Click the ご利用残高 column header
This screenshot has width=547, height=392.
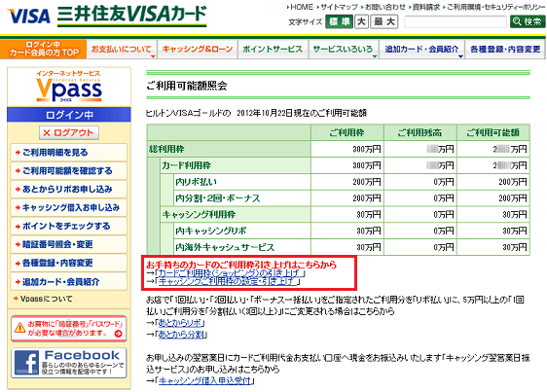pyautogui.click(x=420, y=133)
